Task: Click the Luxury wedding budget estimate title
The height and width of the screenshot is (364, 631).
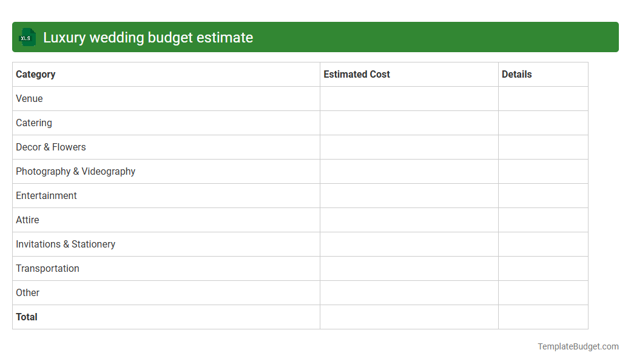Action: tap(147, 37)
